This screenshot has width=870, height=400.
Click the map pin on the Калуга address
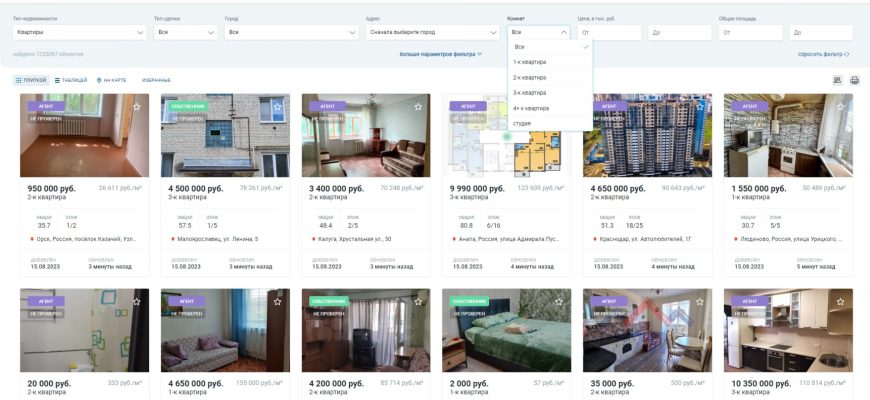(x=314, y=239)
